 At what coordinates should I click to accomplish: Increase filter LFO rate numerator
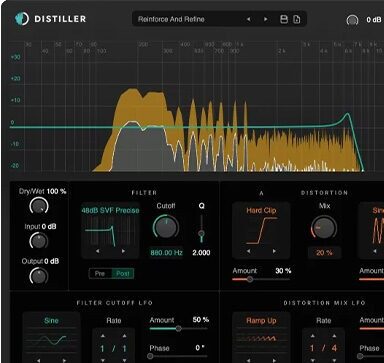click(103, 336)
